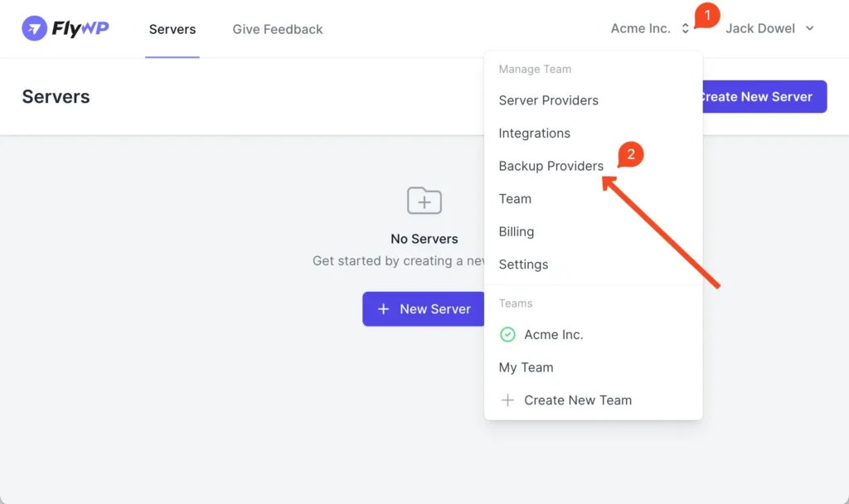
Task: Click the red annotation badge numbered 2
Action: 630,154
